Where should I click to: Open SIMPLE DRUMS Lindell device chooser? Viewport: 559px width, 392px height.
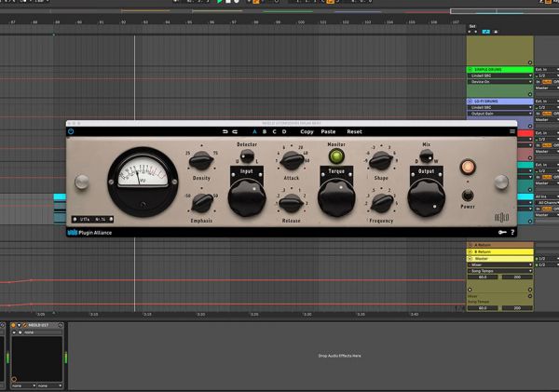pyautogui.click(x=500, y=75)
